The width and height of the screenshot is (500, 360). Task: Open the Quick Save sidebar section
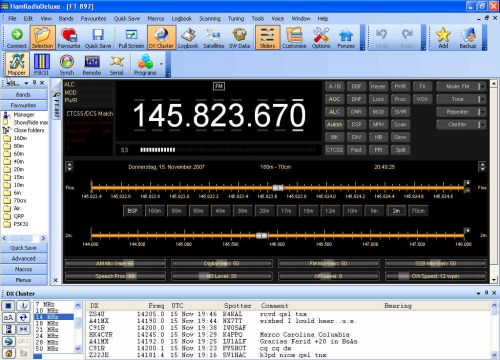(23, 248)
